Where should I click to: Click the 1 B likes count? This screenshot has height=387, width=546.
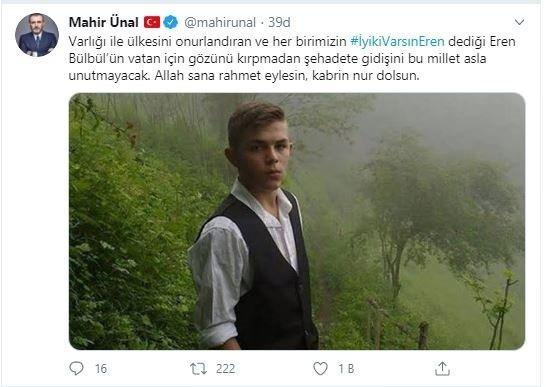346,369
